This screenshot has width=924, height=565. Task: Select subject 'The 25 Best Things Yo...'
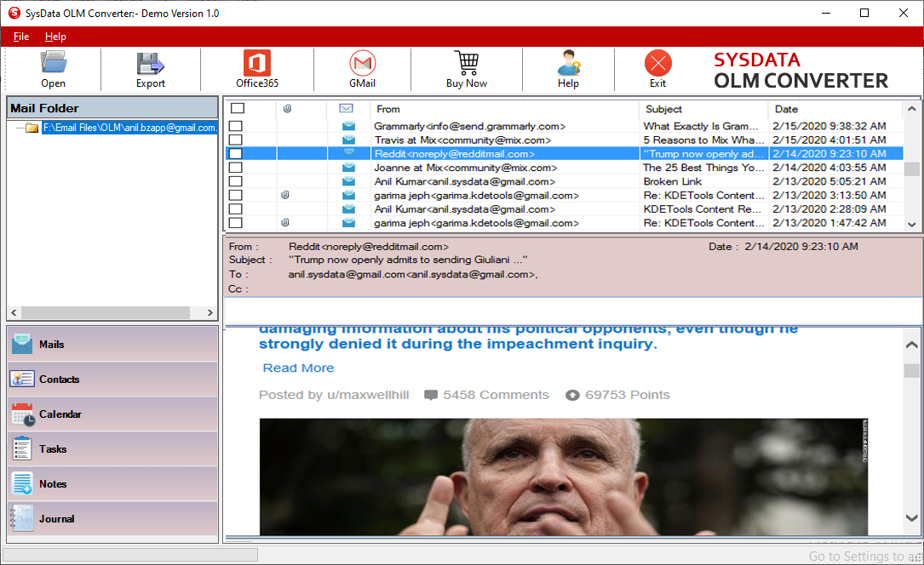point(703,168)
